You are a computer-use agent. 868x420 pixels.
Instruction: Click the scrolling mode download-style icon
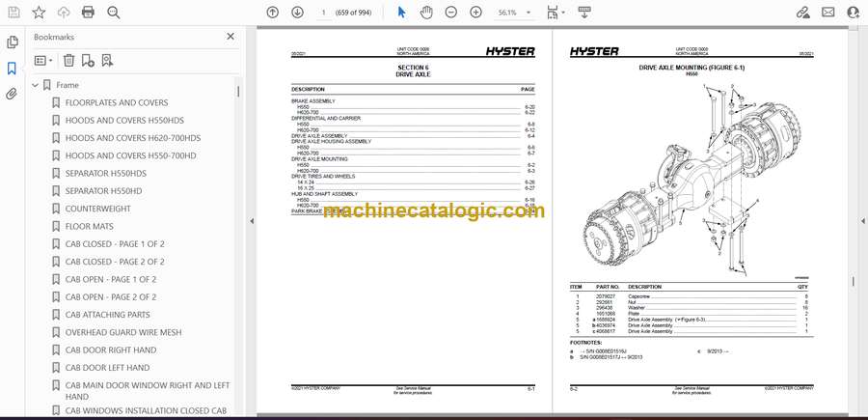coord(584,13)
